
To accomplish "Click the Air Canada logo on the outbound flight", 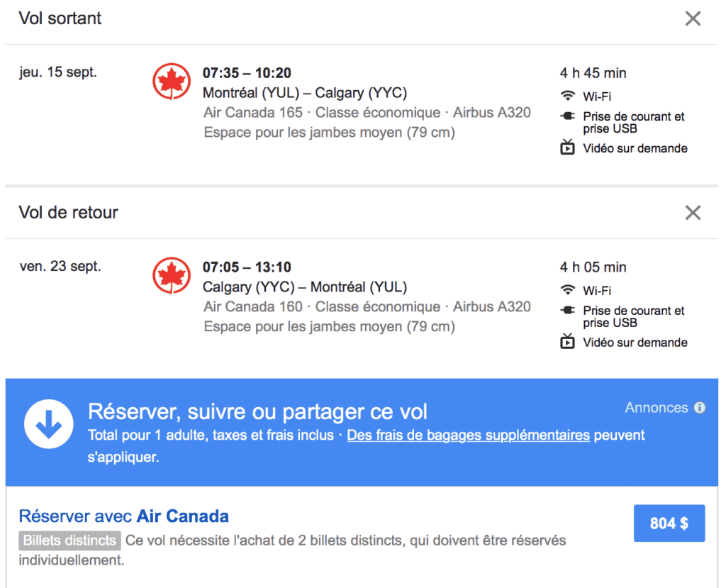I will click(171, 81).
